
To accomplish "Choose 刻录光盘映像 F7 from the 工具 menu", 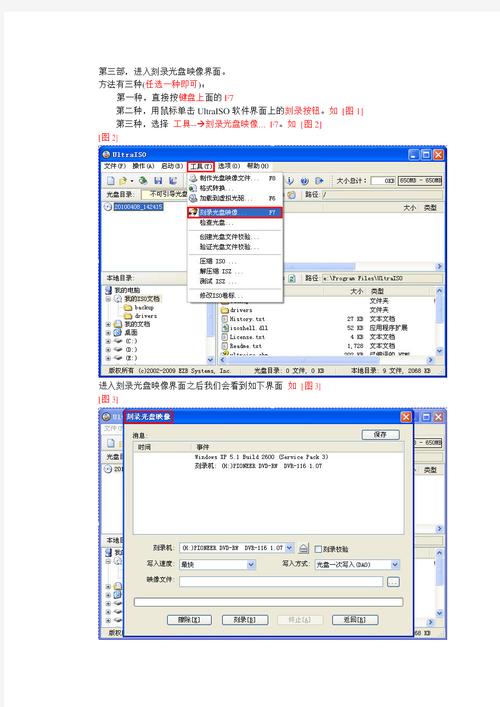I will pos(235,212).
